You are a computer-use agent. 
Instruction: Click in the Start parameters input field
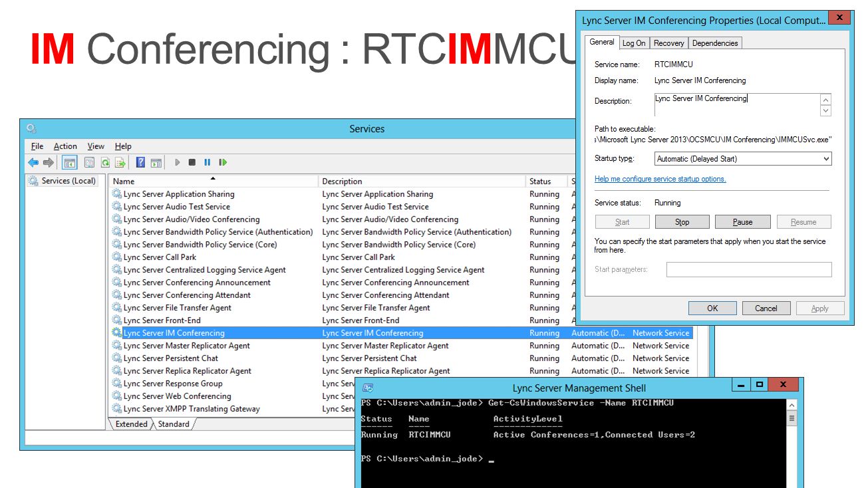[x=749, y=269]
